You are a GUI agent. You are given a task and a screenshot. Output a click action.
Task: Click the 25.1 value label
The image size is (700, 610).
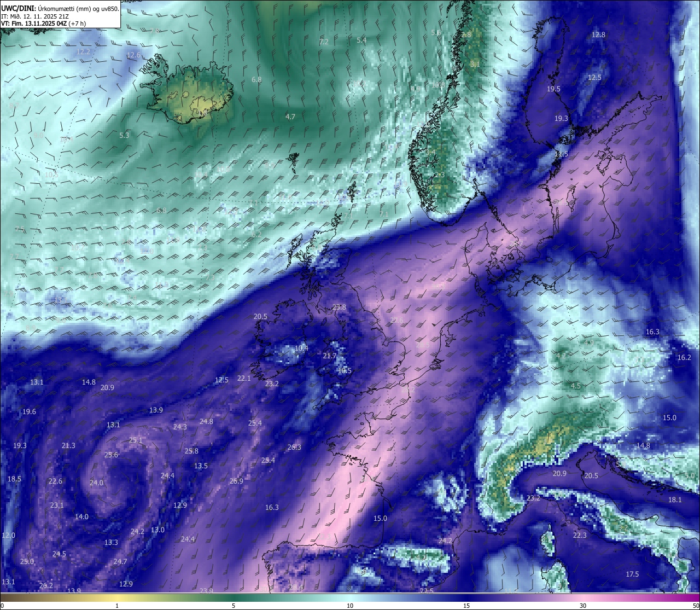[136, 440]
